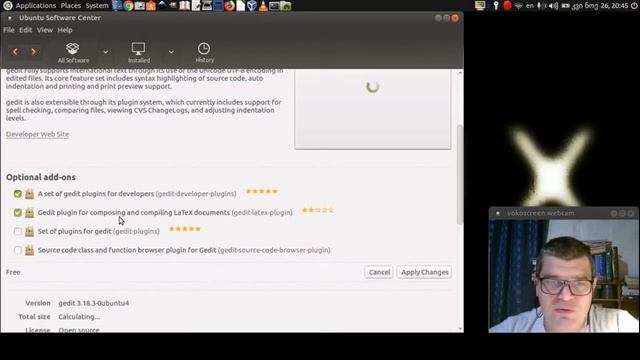640x360 pixels.
Task: Click the 'Free' price label
Action: click(x=13, y=272)
